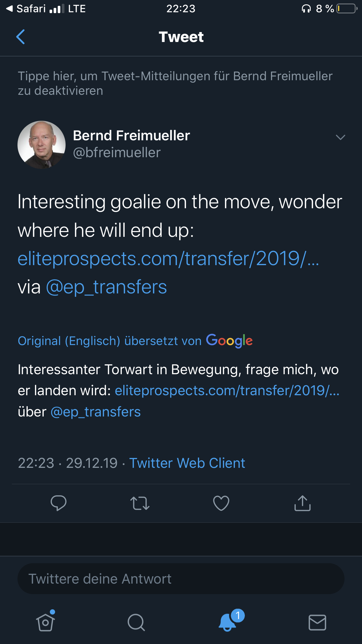
Task: Retweet Bernd Freimueller's tweet
Action: tap(140, 503)
